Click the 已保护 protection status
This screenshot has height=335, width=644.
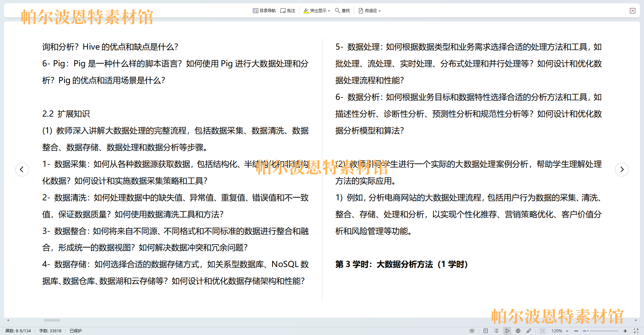point(76,331)
